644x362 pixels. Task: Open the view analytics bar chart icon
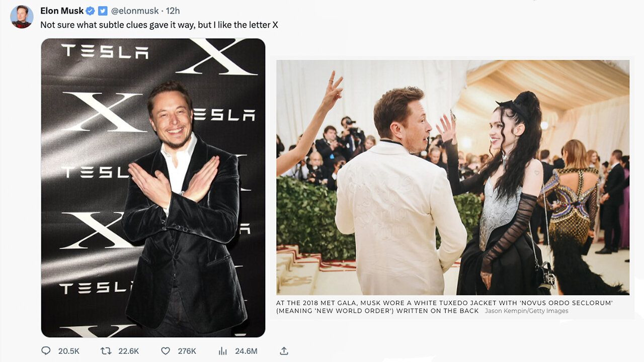(x=223, y=351)
